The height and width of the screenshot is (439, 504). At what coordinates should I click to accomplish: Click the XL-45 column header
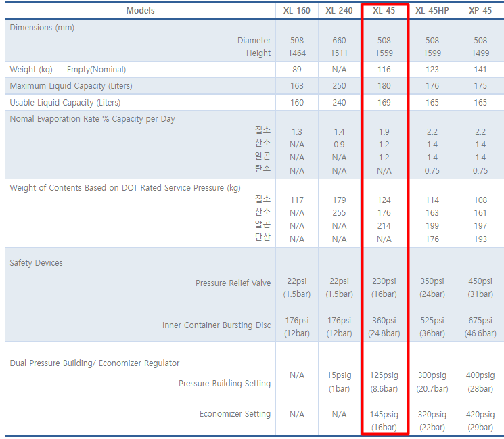[385, 10]
